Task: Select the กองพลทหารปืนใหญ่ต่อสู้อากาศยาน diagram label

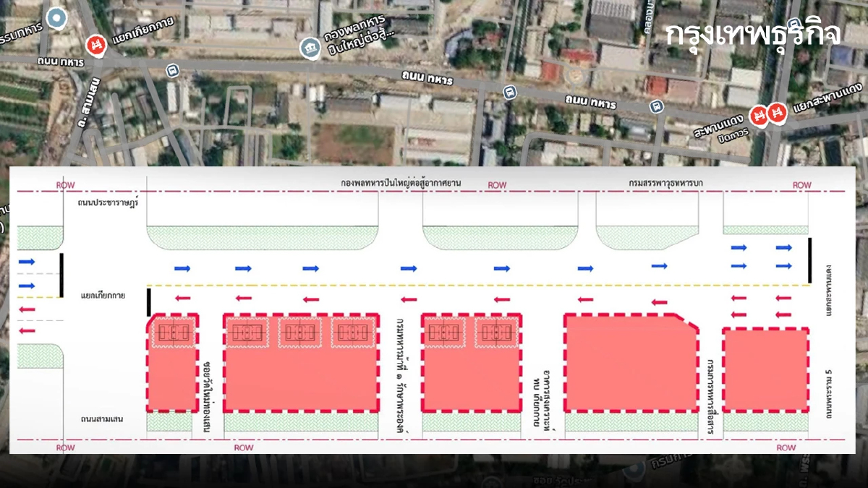Action: pyautogui.click(x=401, y=184)
